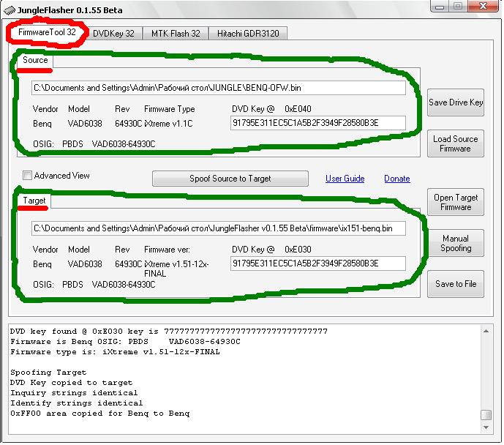Click 'iXtreme v1.51-12x-FINAL' target firmware version
The width and height of the screenshot is (504, 445).
click(176, 269)
